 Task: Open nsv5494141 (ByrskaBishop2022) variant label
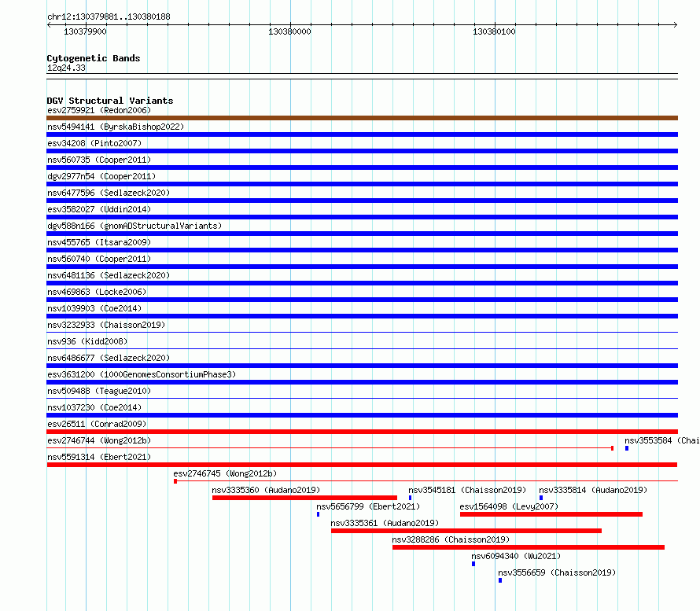coord(116,127)
